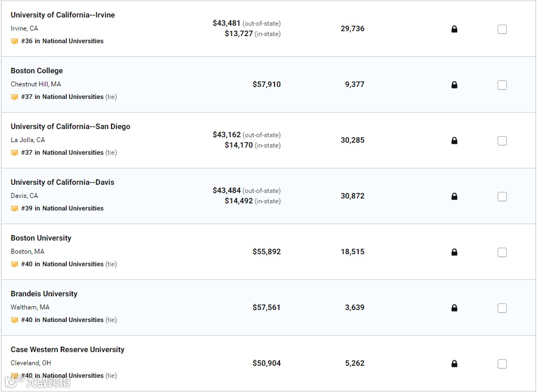
Task: Check the UC Irvine compare checkbox
Action: (x=502, y=30)
